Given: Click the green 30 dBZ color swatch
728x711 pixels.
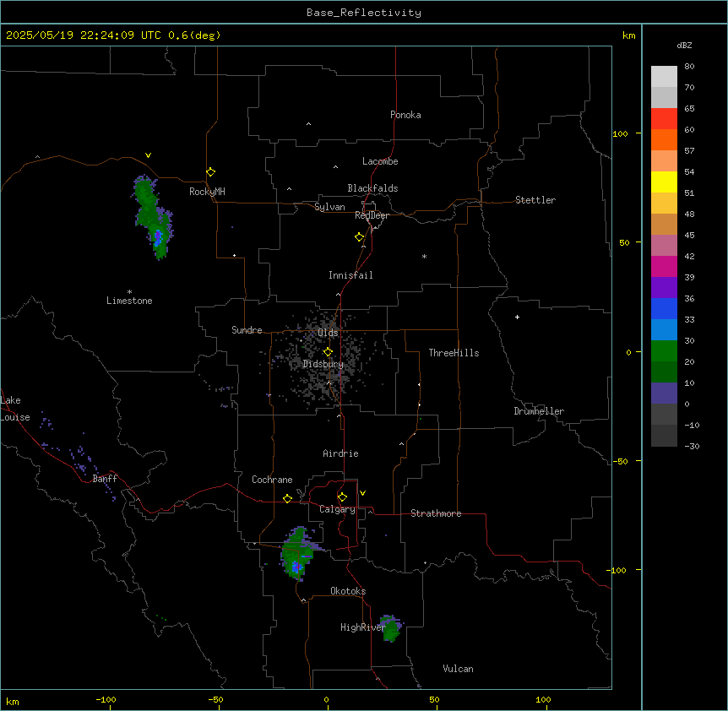Looking at the screenshot, I should coord(664,351).
